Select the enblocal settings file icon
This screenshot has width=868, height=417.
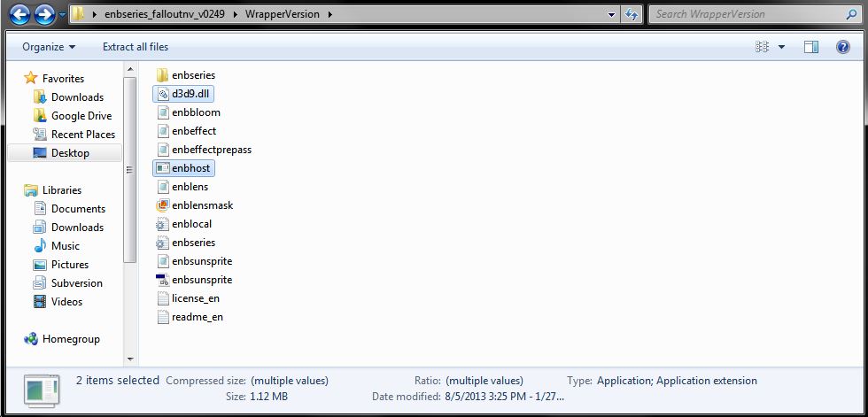(x=162, y=224)
